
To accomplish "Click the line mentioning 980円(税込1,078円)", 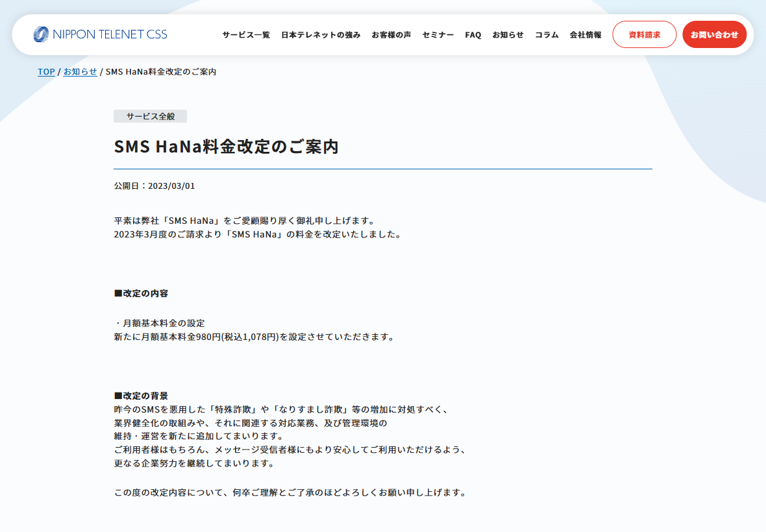I will [254, 337].
